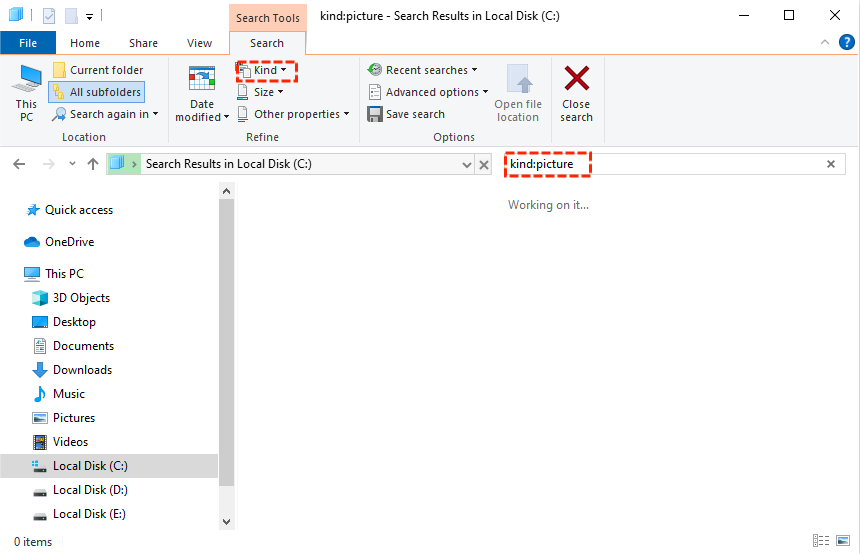Open recent locations dropdown arrow
This screenshot has width=860, height=554.
[72, 164]
